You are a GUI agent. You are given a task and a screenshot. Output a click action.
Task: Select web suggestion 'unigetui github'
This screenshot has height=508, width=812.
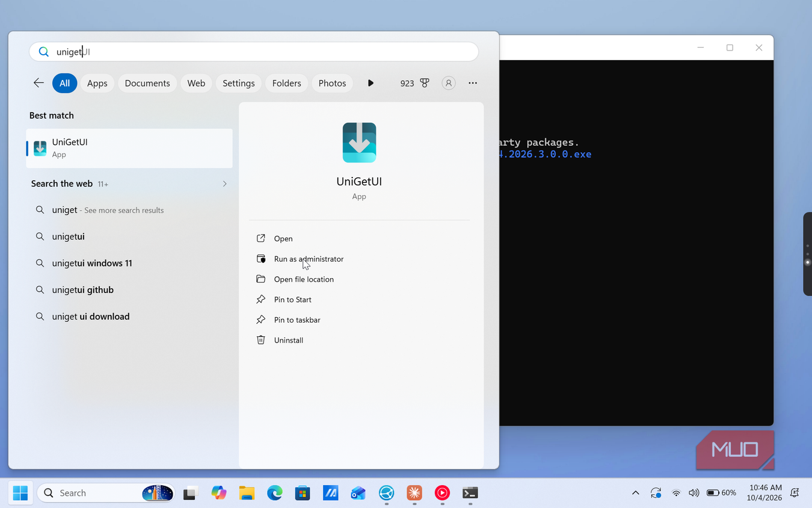129,290
